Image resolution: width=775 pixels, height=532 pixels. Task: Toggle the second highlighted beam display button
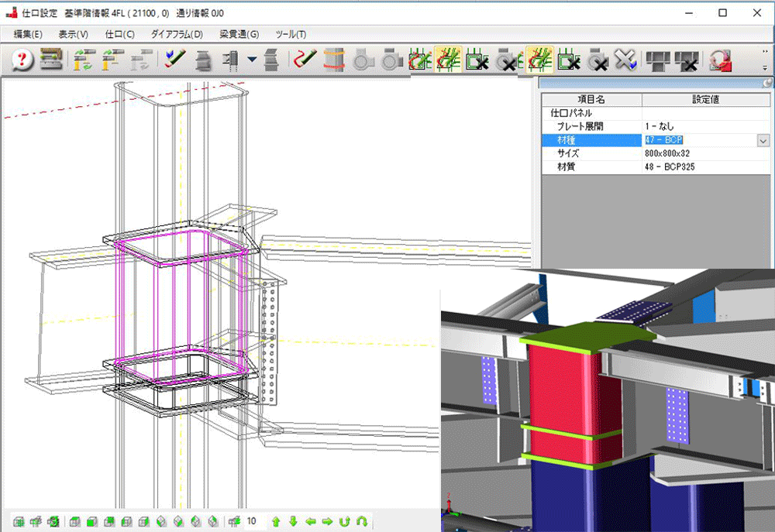tap(447, 60)
